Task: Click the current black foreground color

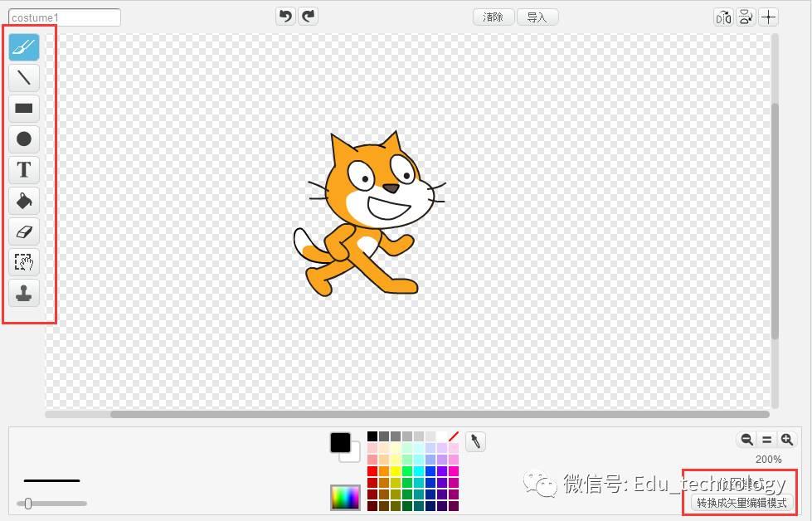Action: tap(340, 442)
